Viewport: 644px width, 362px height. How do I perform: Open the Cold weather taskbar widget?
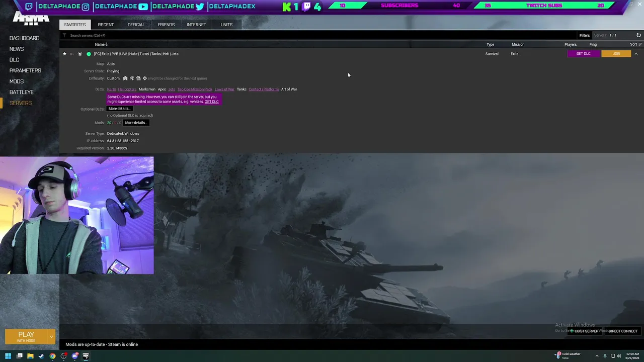(568, 356)
